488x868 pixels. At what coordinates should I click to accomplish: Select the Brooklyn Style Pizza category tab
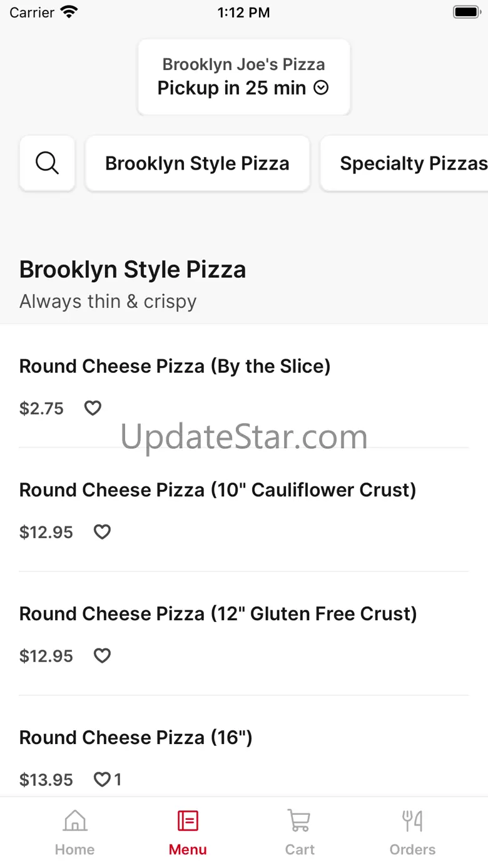(197, 163)
